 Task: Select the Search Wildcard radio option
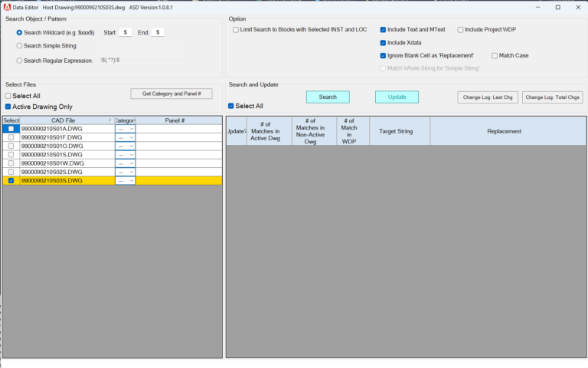[x=20, y=33]
